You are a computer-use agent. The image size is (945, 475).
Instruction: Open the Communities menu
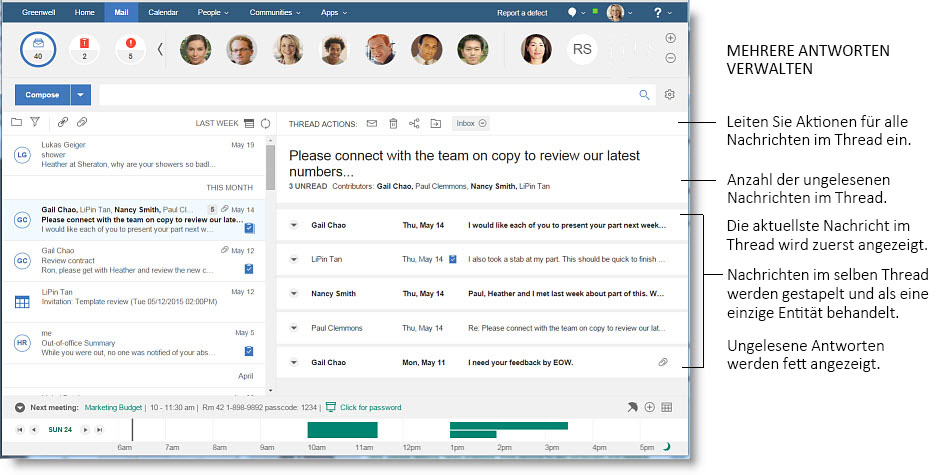pos(275,12)
